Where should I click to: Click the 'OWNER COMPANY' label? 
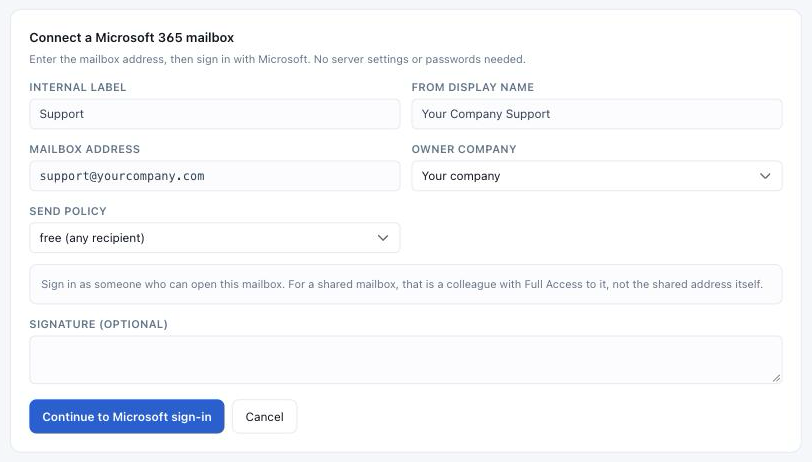click(464, 149)
